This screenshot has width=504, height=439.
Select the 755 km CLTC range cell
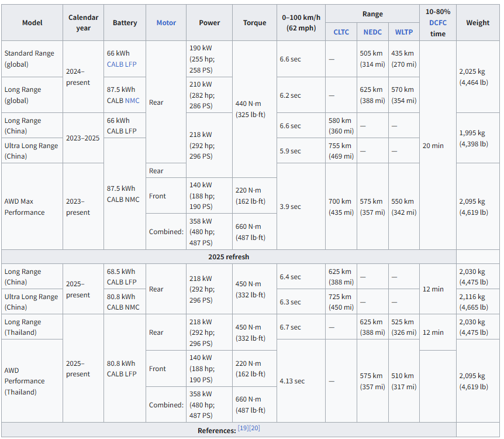(341, 151)
